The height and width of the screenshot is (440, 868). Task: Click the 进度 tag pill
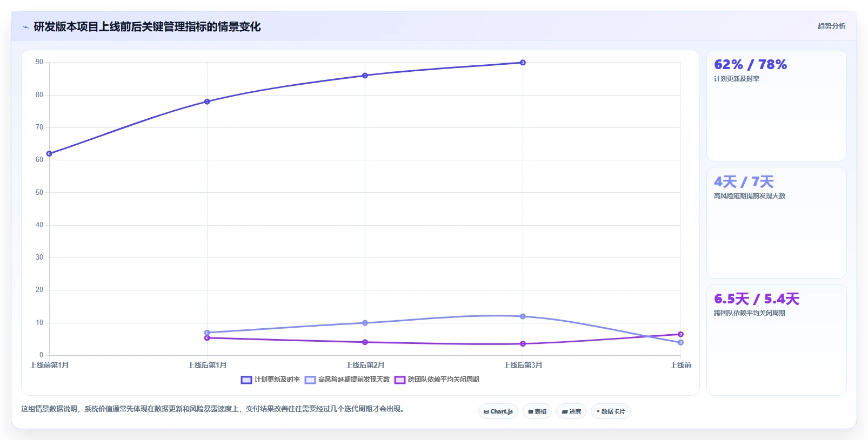click(x=571, y=411)
